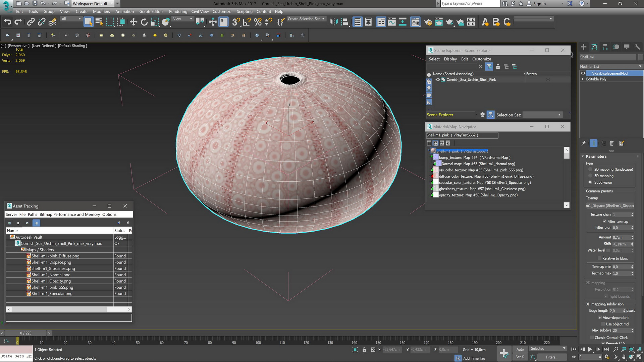Open the Mirror tool
This screenshot has width=644, height=362.
(333, 22)
